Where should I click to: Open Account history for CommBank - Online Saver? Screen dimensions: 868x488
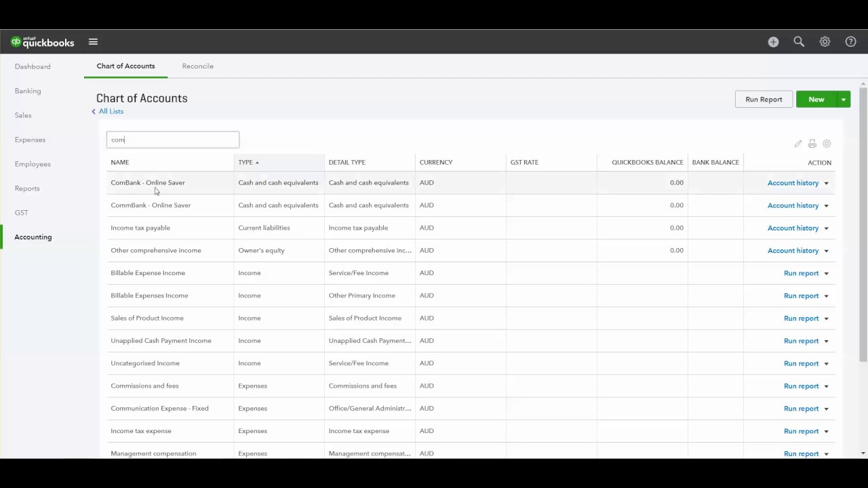793,205
